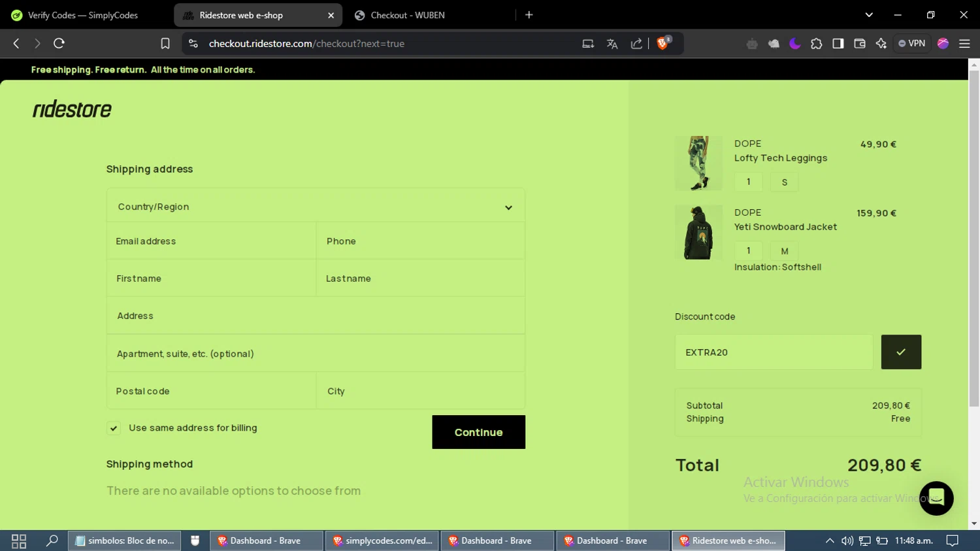
Task: Open Windows Task View icon
Action: coord(19,541)
